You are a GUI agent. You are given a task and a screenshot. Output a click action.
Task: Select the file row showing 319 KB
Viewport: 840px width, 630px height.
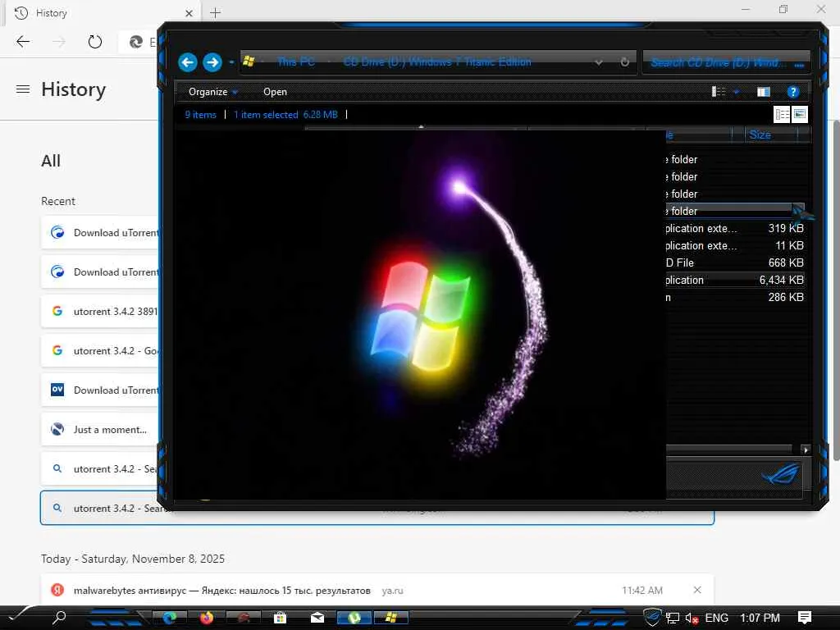[735, 228]
